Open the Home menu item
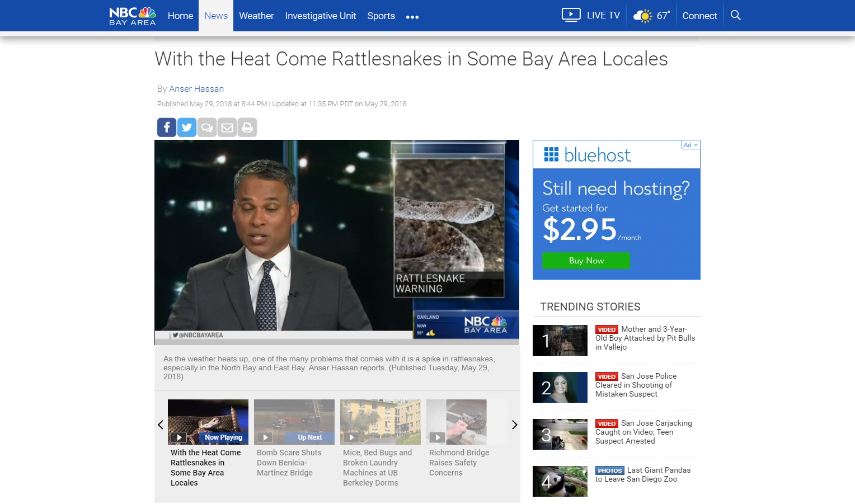This screenshot has width=855, height=504. click(x=180, y=16)
